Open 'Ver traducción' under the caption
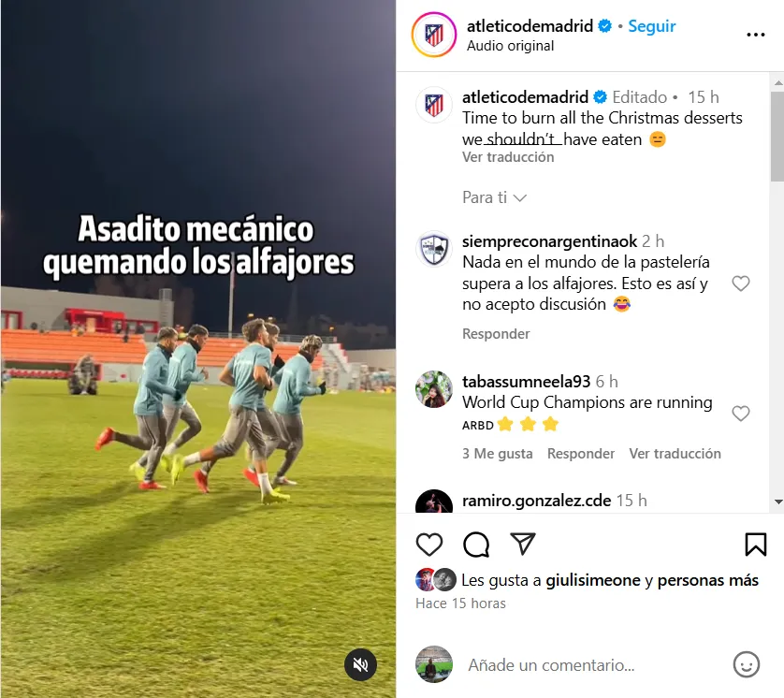The height and width of the screenshot is (698, 784). point(508,157)
